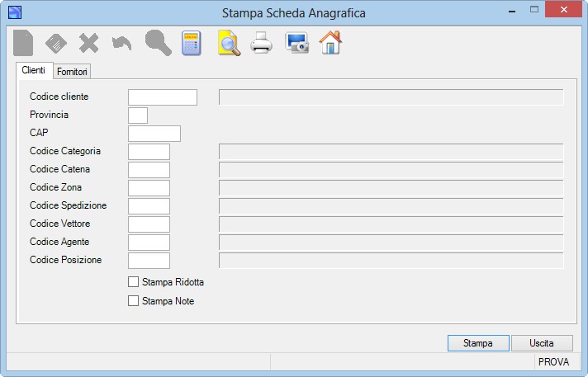Switch to the Fornitori tab
The height and width of the screenshot is (377, 588).
(x=72, y=72)
